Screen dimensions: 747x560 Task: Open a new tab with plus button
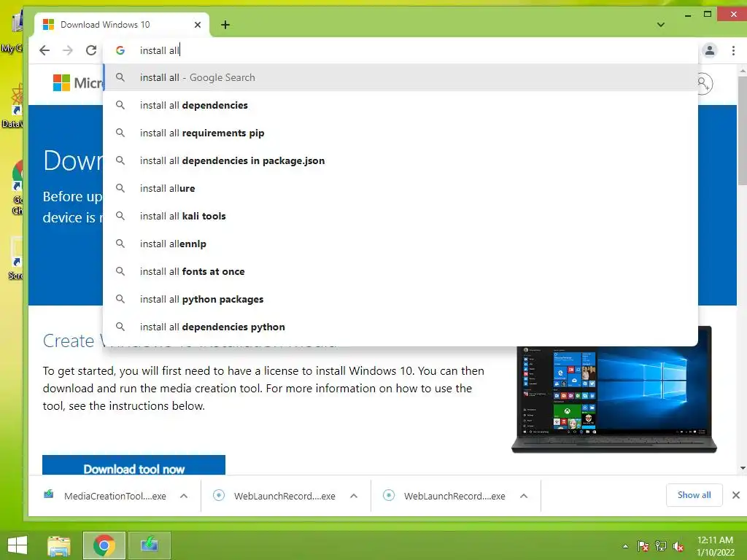(x=225, y=25)
